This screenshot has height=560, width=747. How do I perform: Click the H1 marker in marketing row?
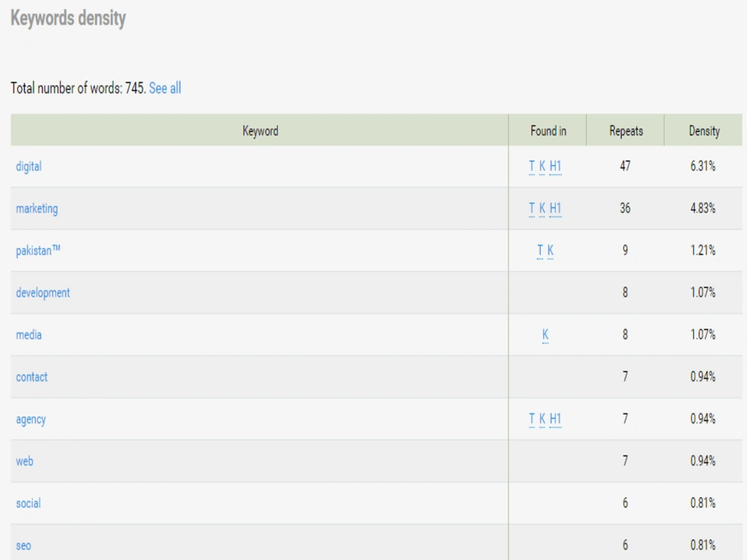click(x=556, y=208)
